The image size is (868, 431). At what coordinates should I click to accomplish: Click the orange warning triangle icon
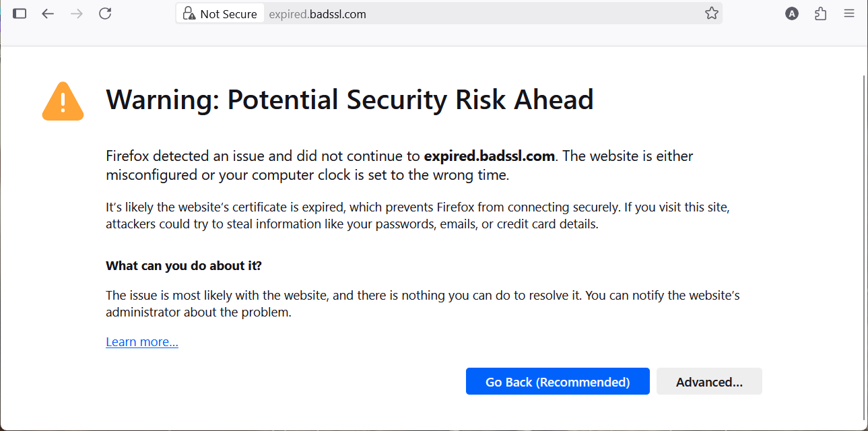pos(63,102)
